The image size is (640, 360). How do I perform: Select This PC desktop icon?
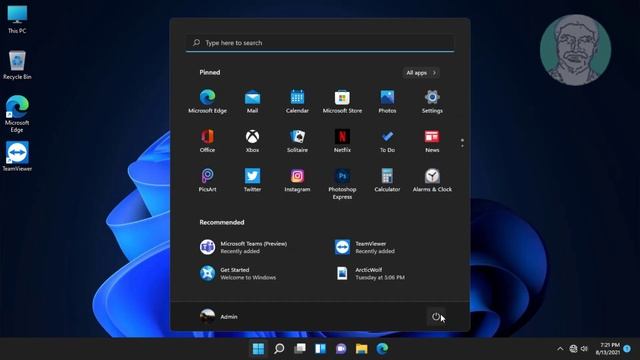tap(17, 20)
